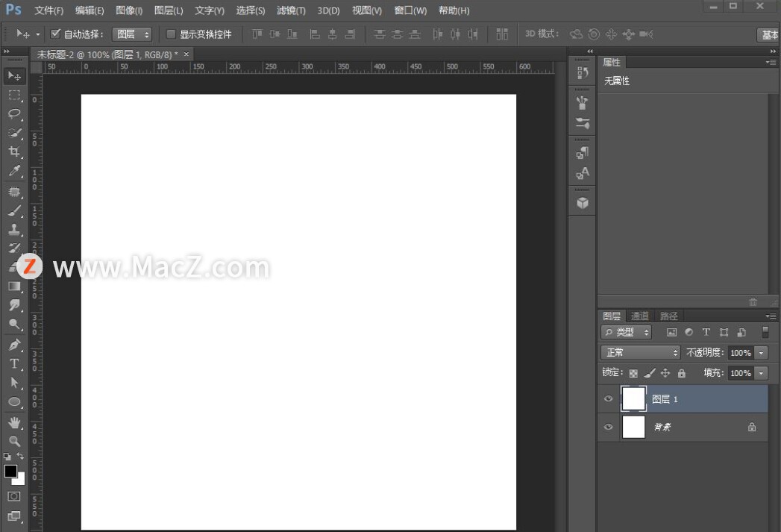Open the Character panel icon

pyautogui.click(x=583, y=173)
